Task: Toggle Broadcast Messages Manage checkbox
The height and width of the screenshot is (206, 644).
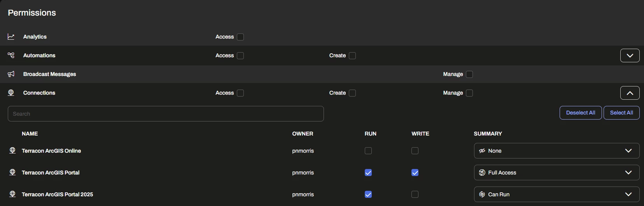Action: (469, 74)
